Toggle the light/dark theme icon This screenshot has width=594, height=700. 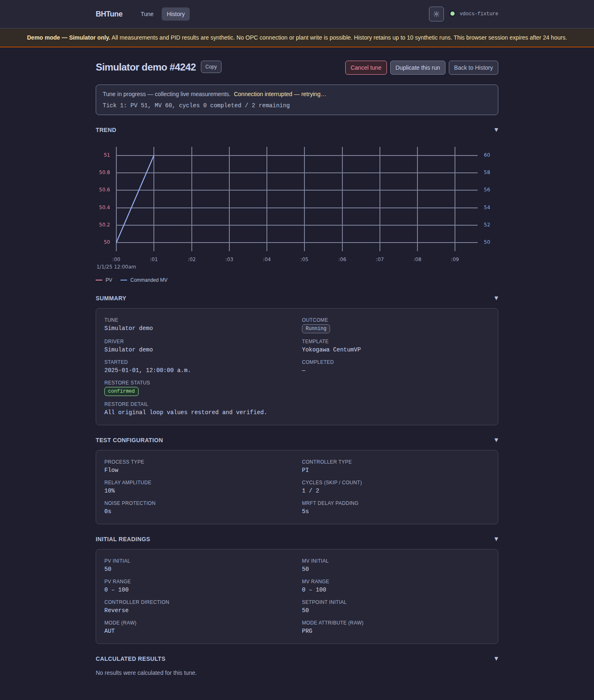(x=436, y=14)
